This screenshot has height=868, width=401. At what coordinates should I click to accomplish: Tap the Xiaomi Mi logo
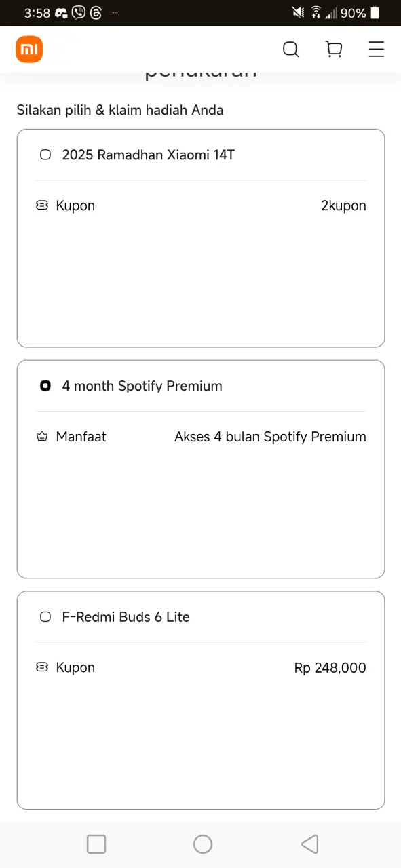29,50
